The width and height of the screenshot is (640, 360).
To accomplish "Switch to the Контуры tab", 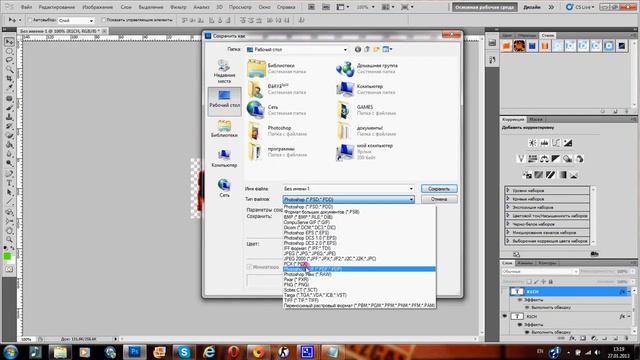I will click(547, 263).
